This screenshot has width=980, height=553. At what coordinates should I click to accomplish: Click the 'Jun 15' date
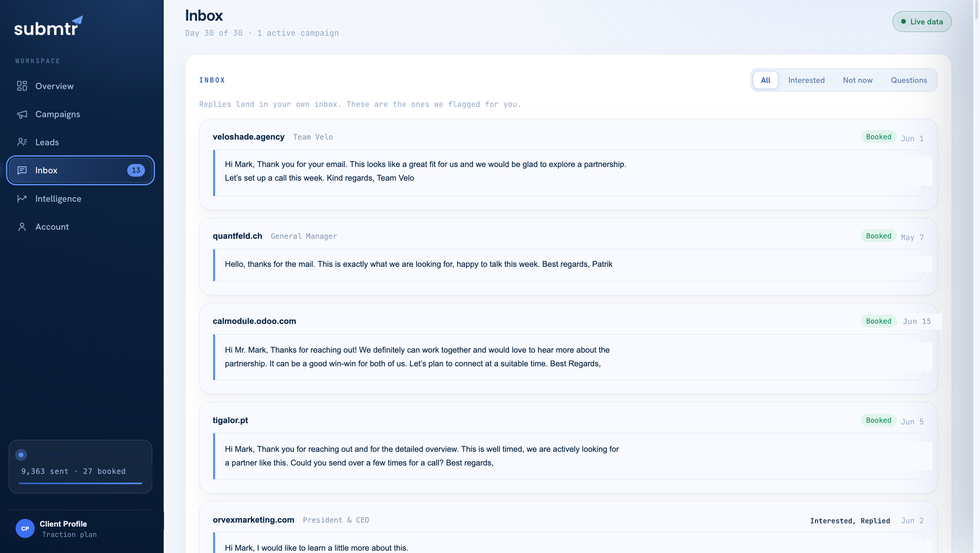tap(917, 321)
